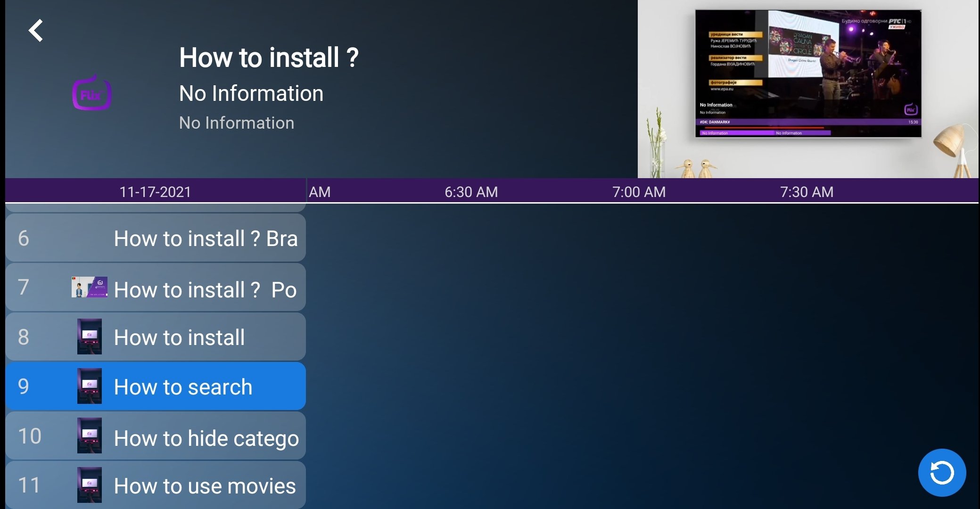Click the thumbnail for channel 11

90,485
